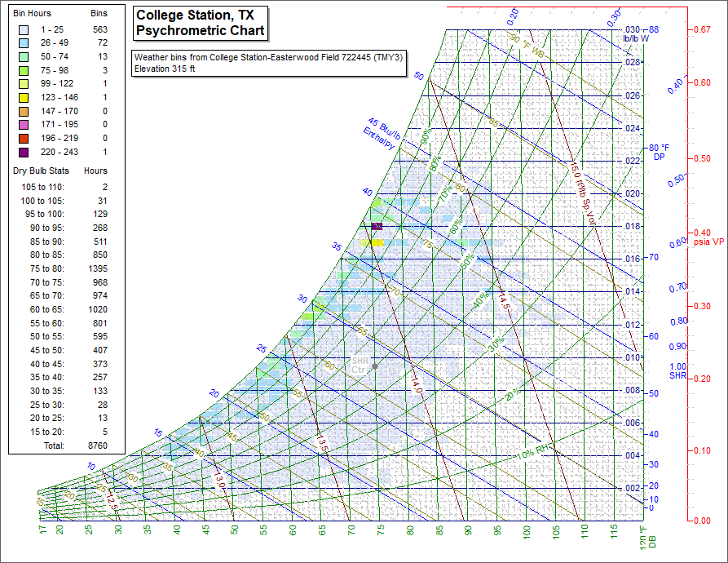Click the Bin Hours legend header

(x=33, y=15)
